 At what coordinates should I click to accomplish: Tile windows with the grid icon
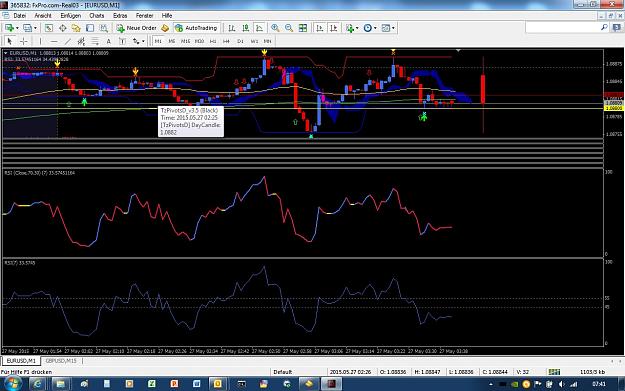(303, 28)
